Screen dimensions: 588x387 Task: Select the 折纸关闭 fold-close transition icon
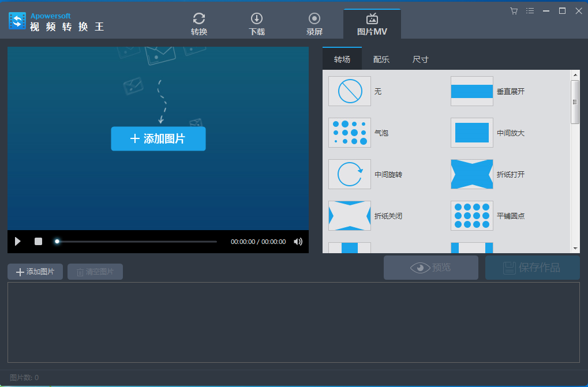click(x=350, y=216)
